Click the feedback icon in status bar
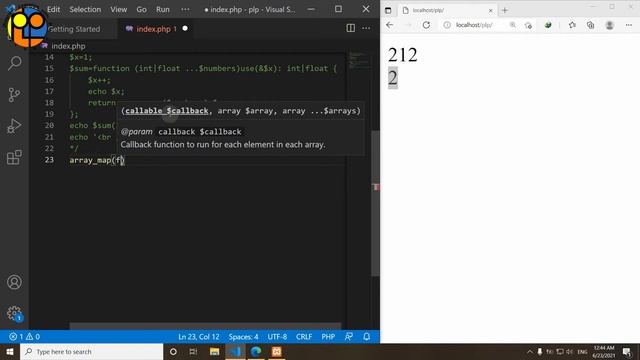Screen dimensions: 640x360 [349, 337]
